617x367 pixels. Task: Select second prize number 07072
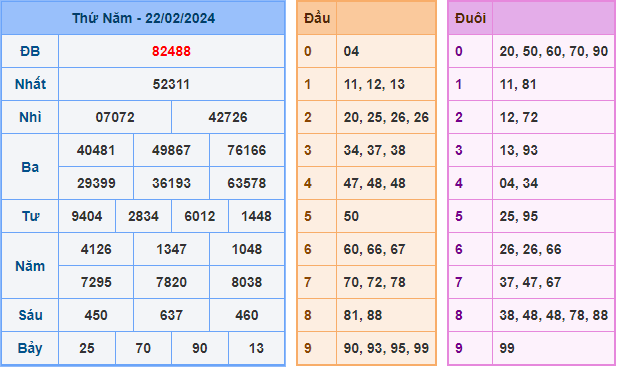click(x=115, y=117)
